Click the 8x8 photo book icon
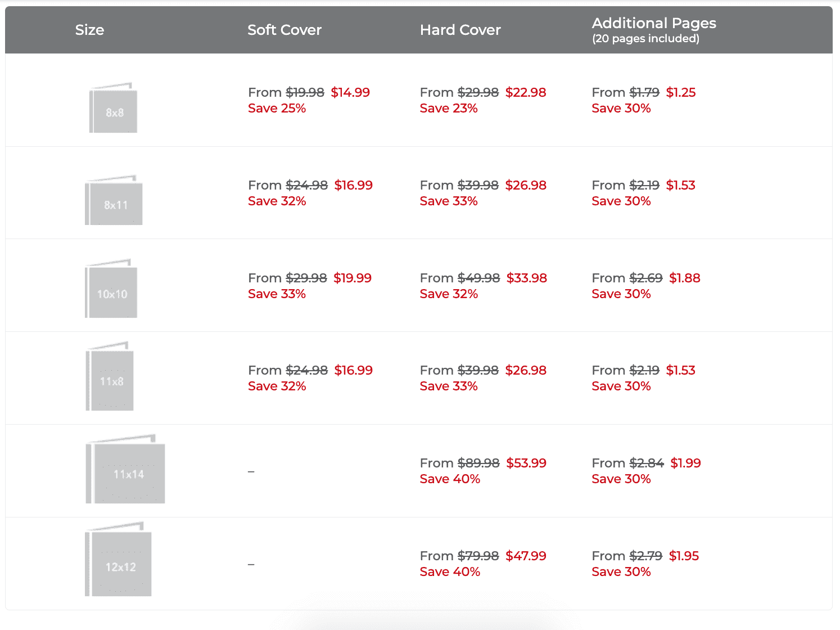Image resolution: width=840 pixels, height=630 pixels. pos(113,107)
